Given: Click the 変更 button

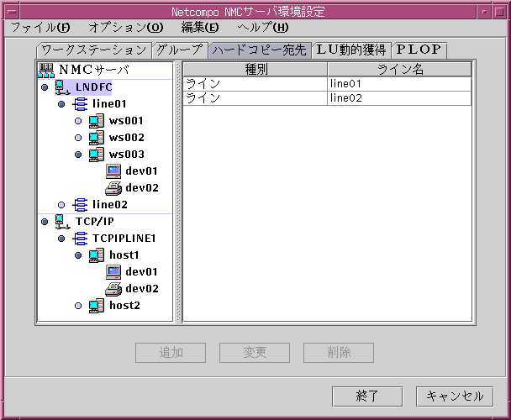Looking at the screenshot, I should point(255,353).
